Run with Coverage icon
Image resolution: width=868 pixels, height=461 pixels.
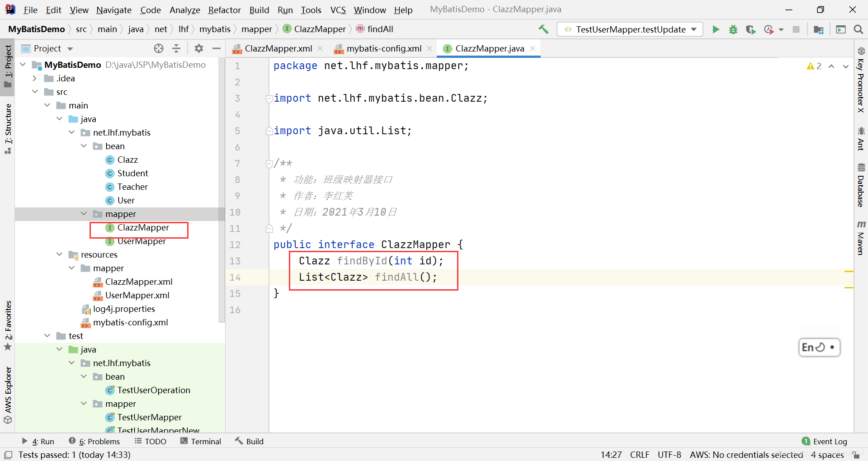pyautogui.click(x=750, y=29)
